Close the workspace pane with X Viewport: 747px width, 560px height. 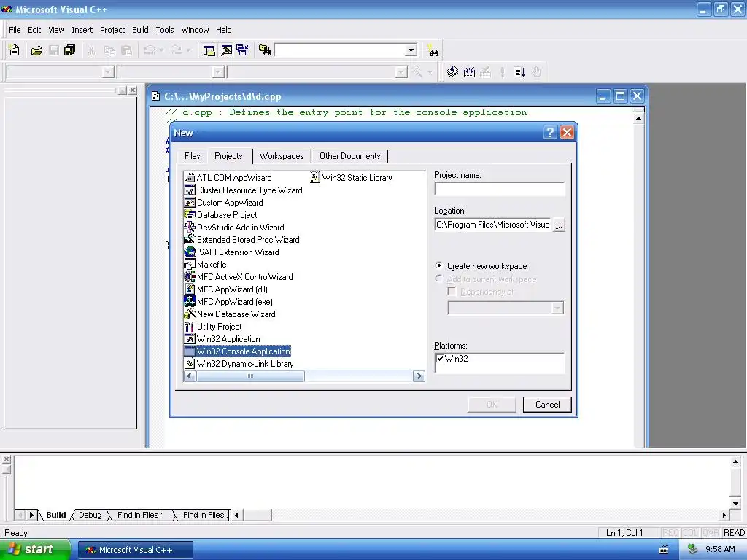pyautogui.click(x=133, y=90)
